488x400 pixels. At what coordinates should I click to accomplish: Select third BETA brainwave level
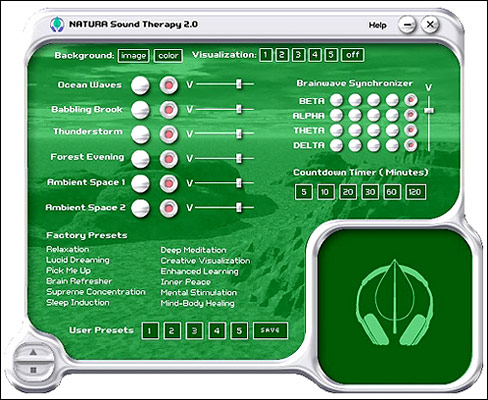tap(373, 100)
